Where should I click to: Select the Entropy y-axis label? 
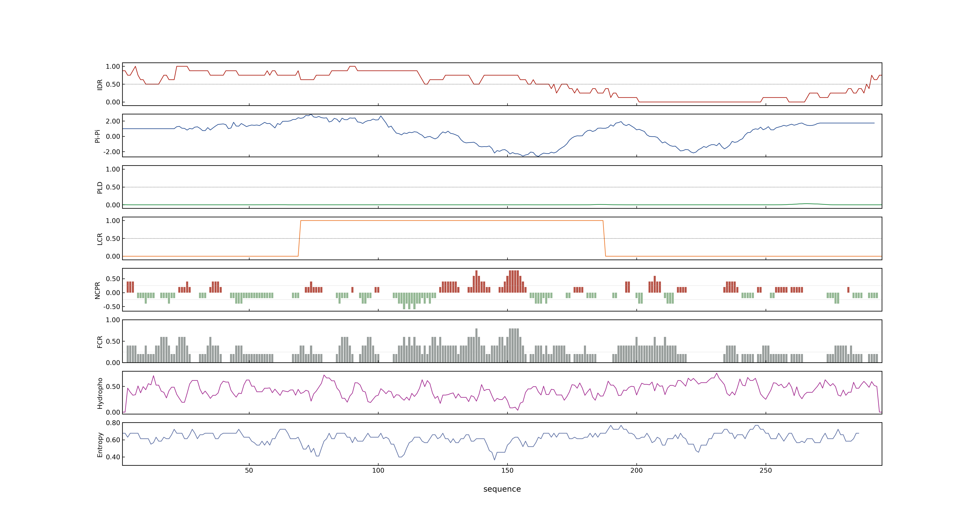100,445
